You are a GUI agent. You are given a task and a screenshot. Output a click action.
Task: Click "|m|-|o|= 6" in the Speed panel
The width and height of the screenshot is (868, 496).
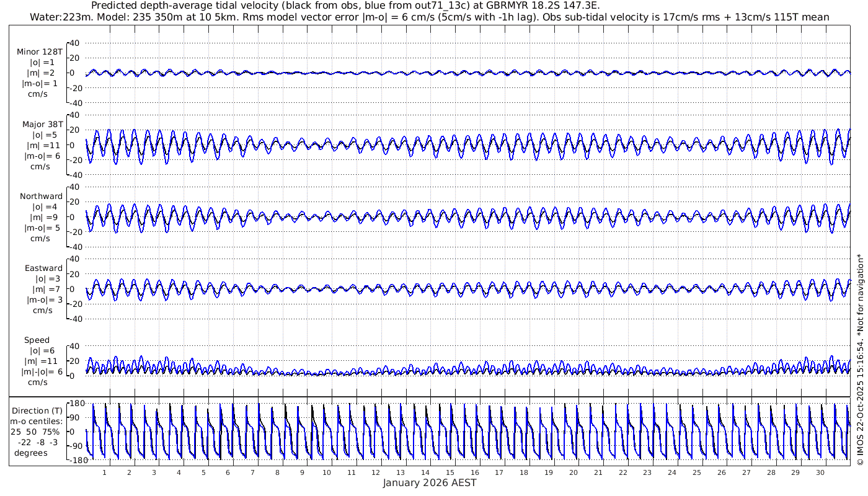[x=42, y=372]
